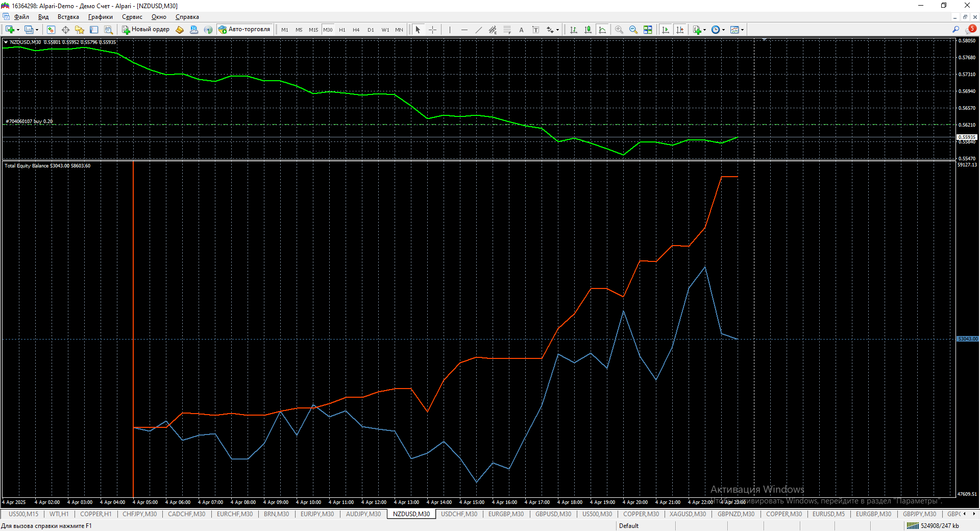Open MetaEditor via the yellow book icon

(x=180, y=30)
